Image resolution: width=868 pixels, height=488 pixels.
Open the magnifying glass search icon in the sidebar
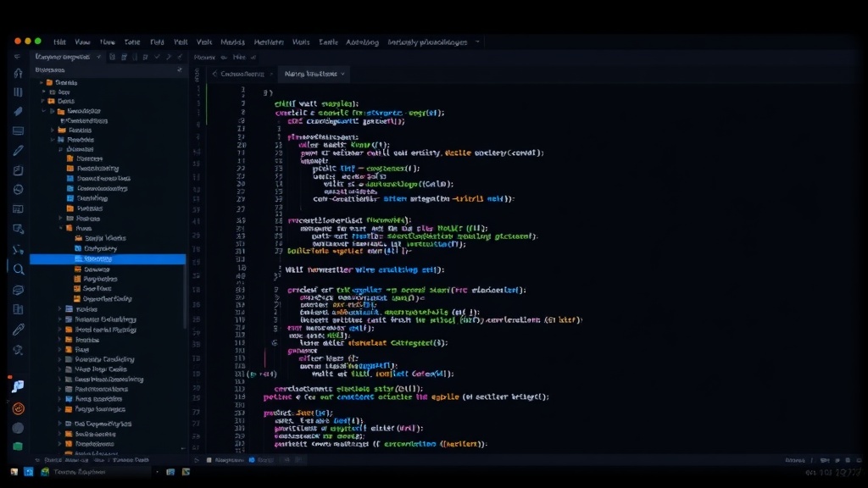coord(19,269)
